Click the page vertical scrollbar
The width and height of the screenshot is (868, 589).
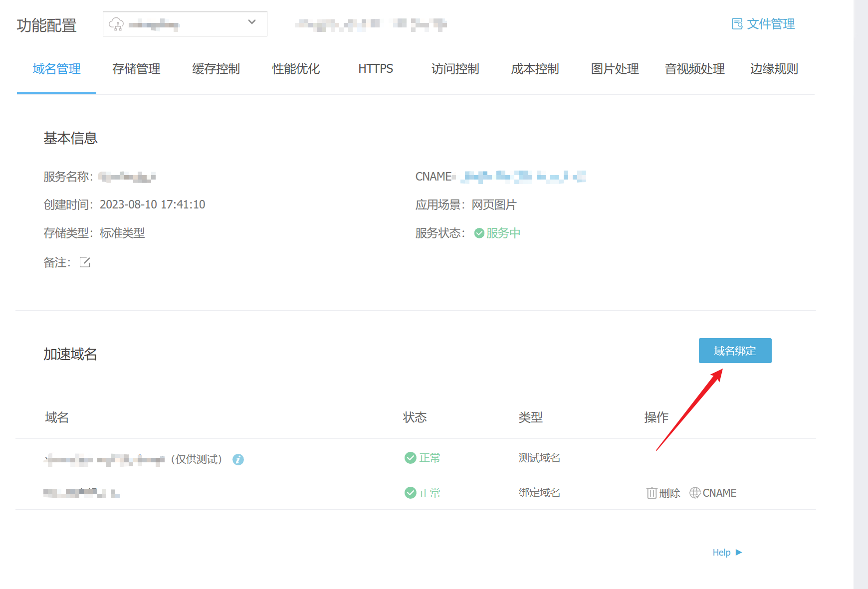coord(861,294)
